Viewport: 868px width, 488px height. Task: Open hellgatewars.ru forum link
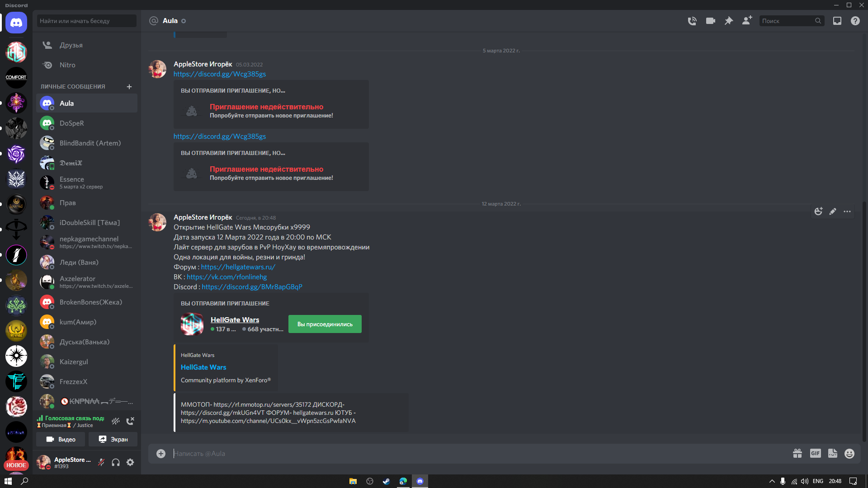pyautogui.click(x=238, y=267)
